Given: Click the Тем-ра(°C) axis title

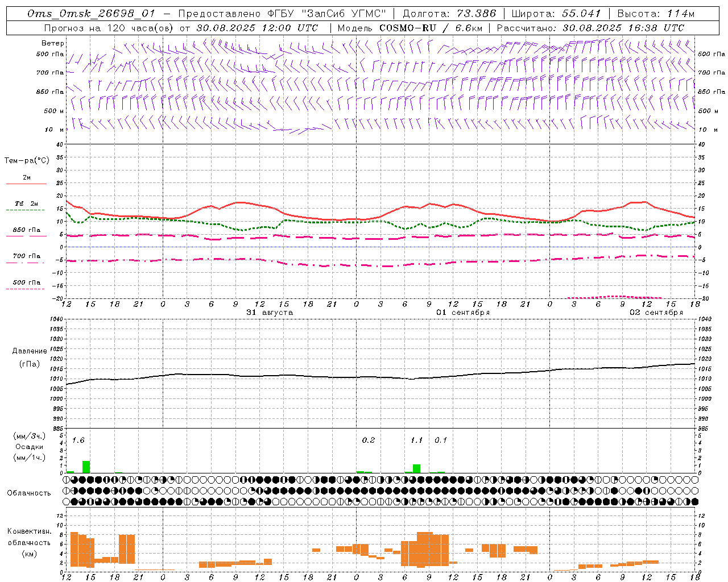Looking at the screenshot, I should tap(27, 161).
